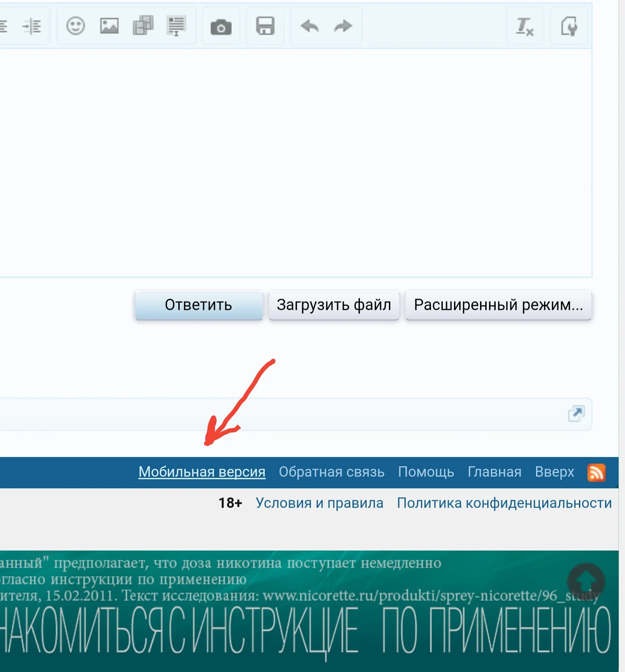Open Политика конфиденциальности page

(504, 503)
